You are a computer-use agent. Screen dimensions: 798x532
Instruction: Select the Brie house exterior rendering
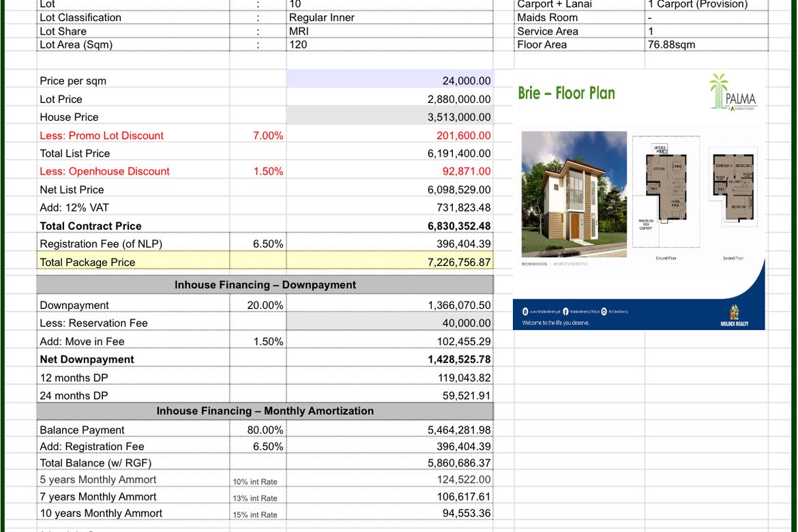pyautogui.click(x=574, y=194)
